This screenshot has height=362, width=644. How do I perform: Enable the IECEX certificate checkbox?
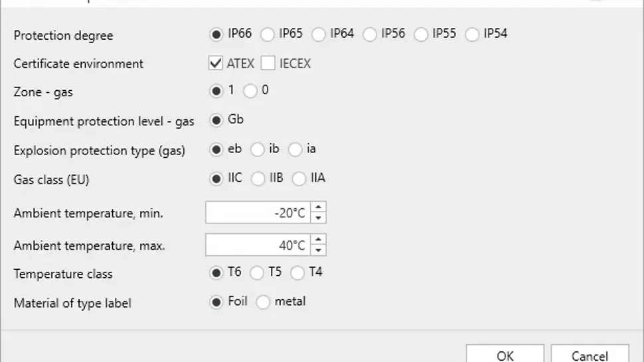268,64
